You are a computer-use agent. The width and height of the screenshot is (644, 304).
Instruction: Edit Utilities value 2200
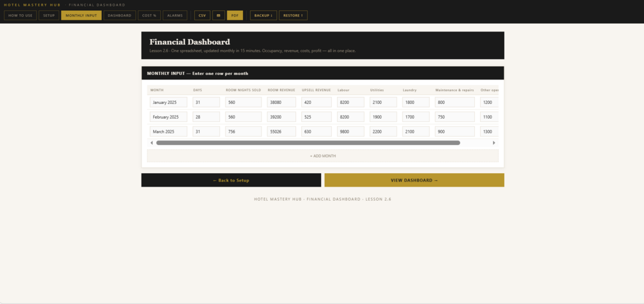point(383,131)
